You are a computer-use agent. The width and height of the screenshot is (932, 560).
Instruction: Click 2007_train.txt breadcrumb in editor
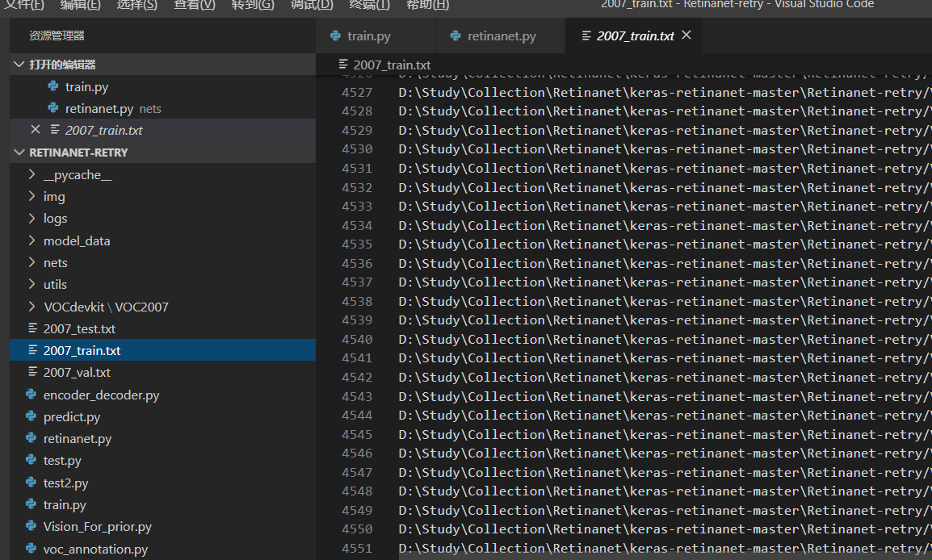coord(392,65)
